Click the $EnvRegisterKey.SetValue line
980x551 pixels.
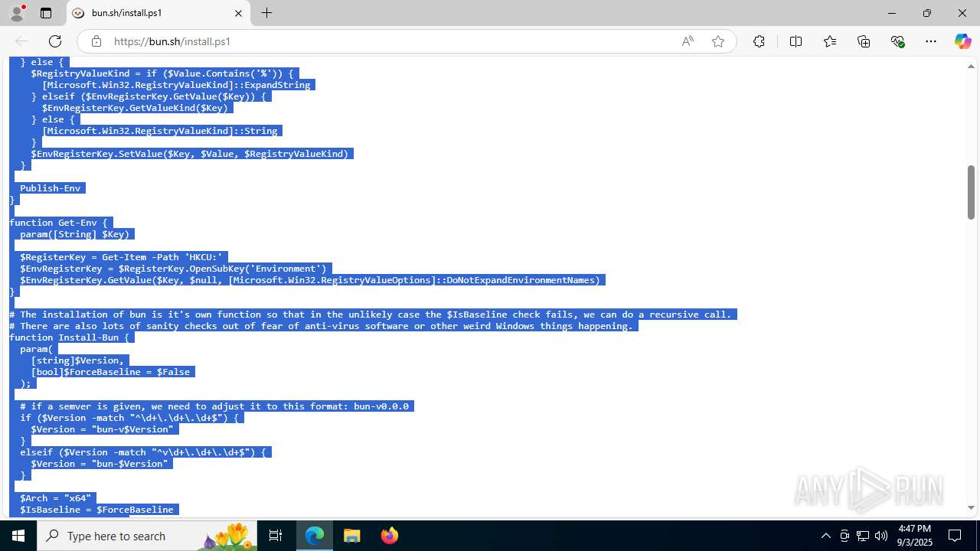click(x=190, y=154)
